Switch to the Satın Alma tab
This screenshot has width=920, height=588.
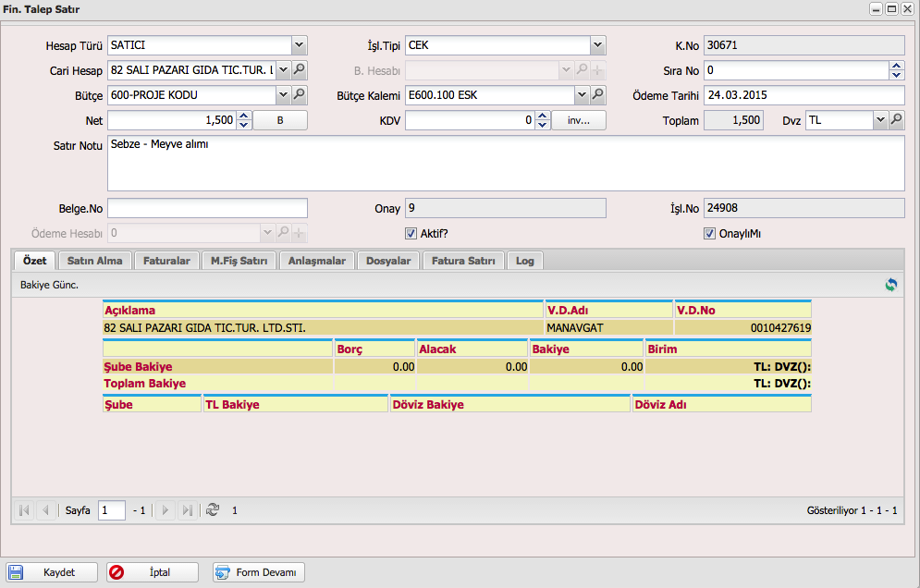click(x=94, y=261)
